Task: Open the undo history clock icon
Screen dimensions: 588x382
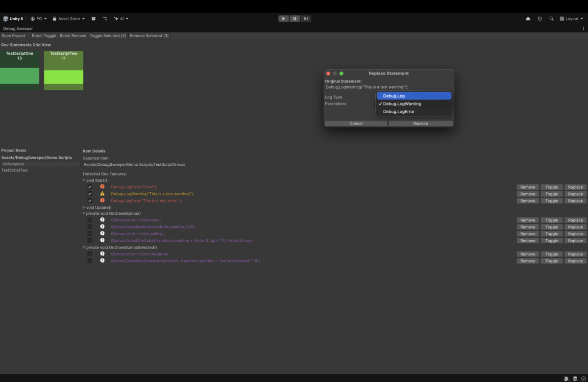Action: pyautogui.click(x=539, y=19)
